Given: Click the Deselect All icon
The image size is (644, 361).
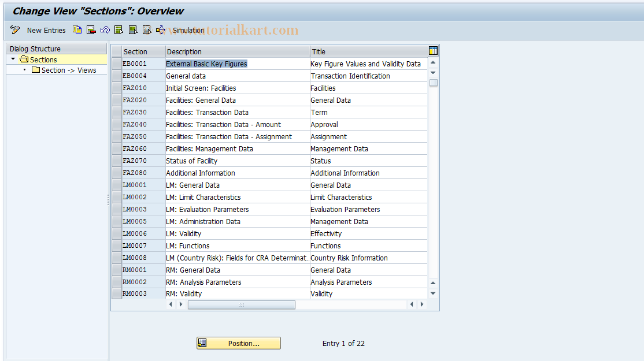Looking at the screenshot, I should 147,30.
